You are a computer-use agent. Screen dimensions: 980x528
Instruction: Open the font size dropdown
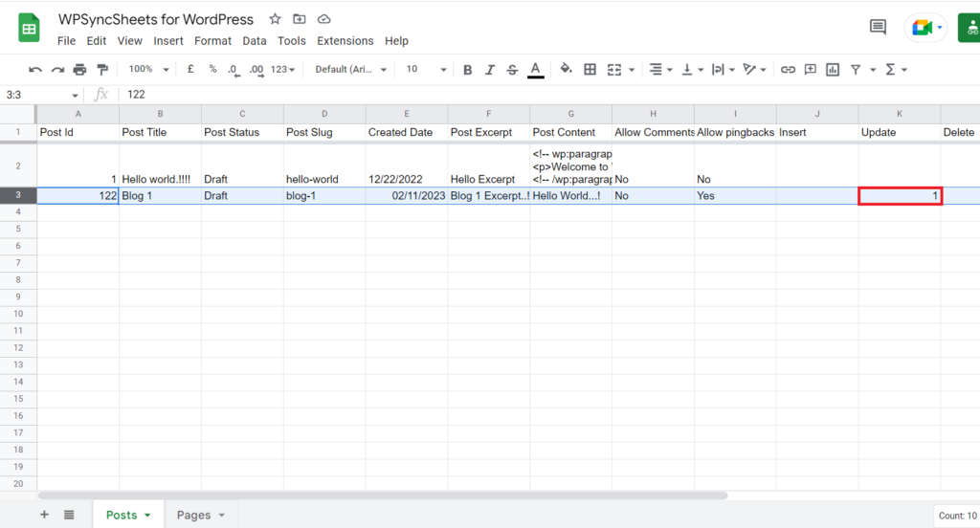[x=426, y=70]
